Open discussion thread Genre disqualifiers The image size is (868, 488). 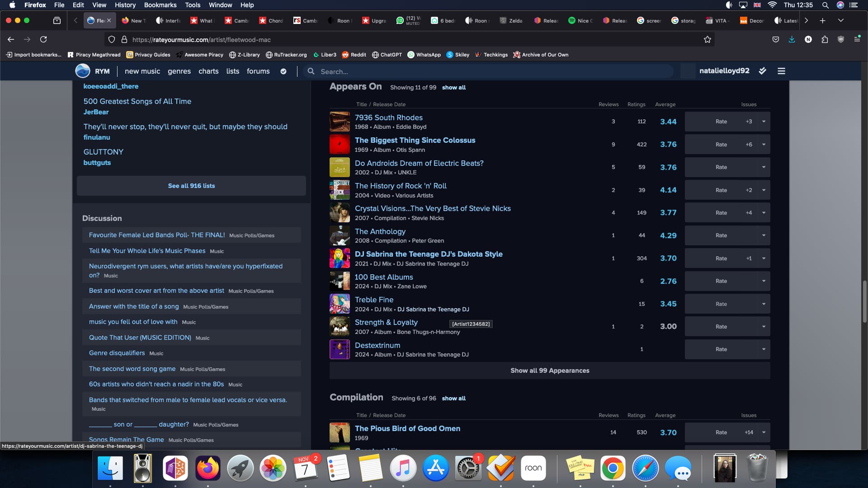[117, 353]
